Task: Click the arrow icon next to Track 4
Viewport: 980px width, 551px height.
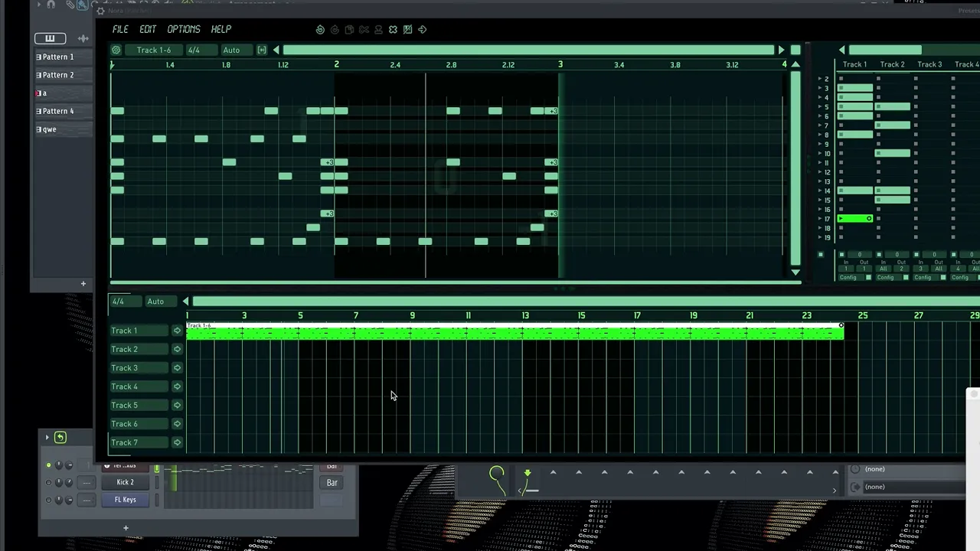Action: point(178,386)
